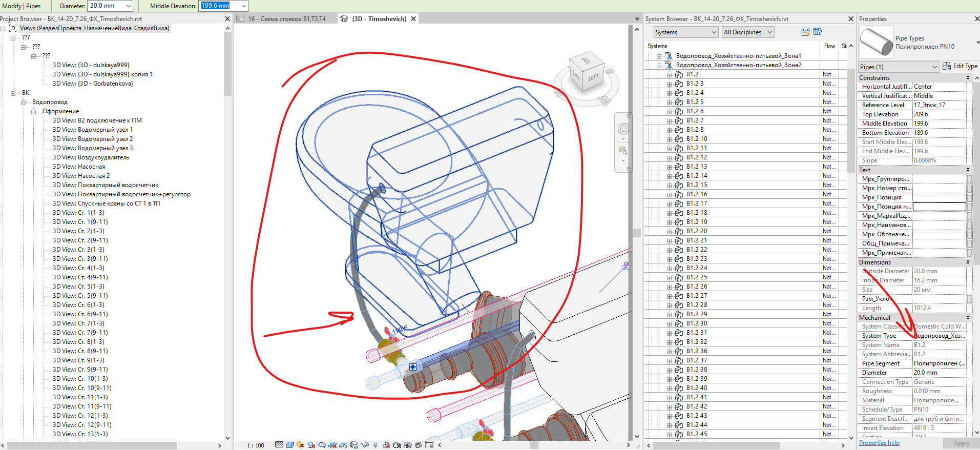Open the All Disciplines dropdown
Image resolution: width=980 pixels, height=450 pixels.
[x=747, y=32]
